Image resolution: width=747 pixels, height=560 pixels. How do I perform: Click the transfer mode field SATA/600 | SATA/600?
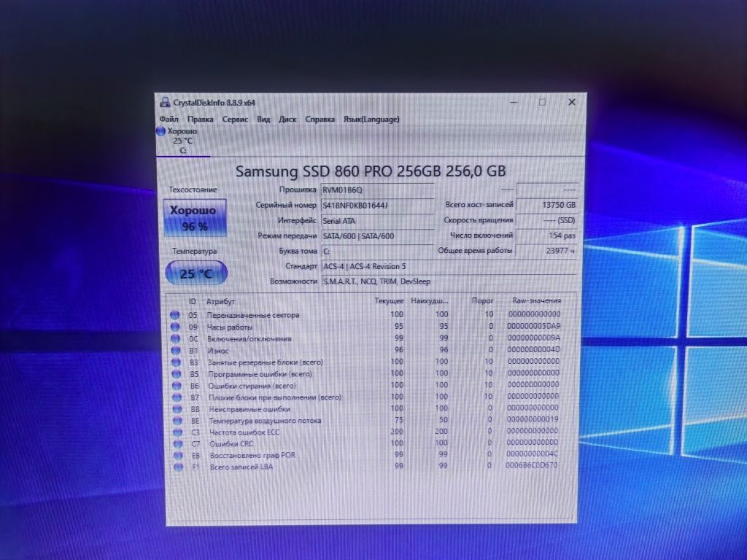pos(377,236)
